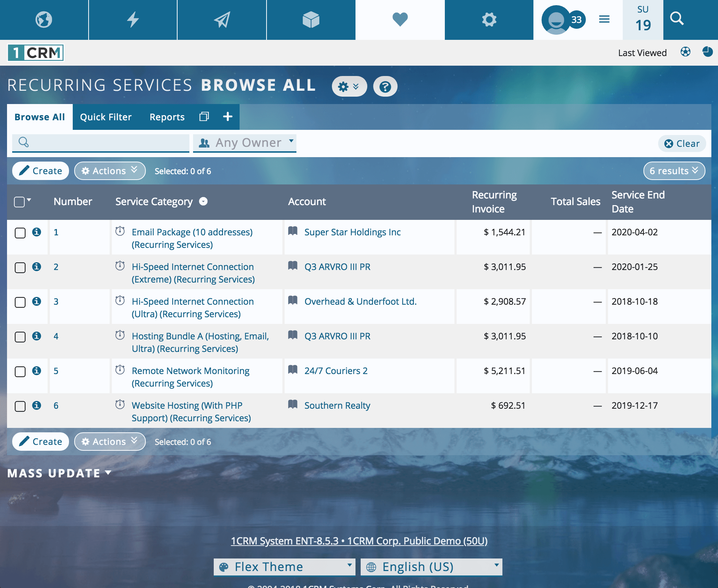Show info for record number 5

click(37, 371)
